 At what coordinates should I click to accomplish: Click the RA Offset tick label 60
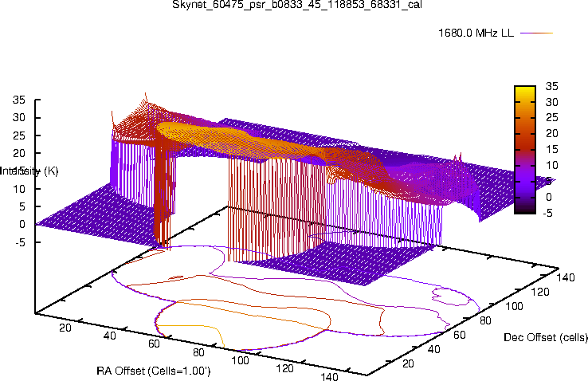[x=154, y=344]
